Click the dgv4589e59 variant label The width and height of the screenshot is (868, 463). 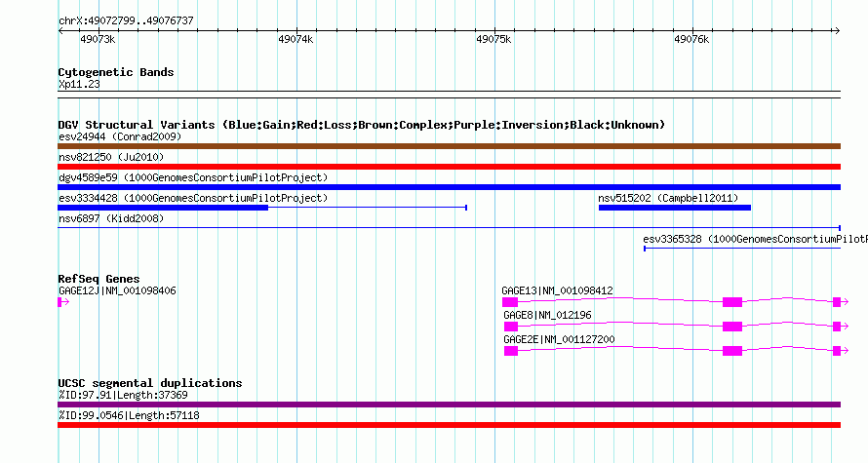pyautogui.click(x=193, y=177)
